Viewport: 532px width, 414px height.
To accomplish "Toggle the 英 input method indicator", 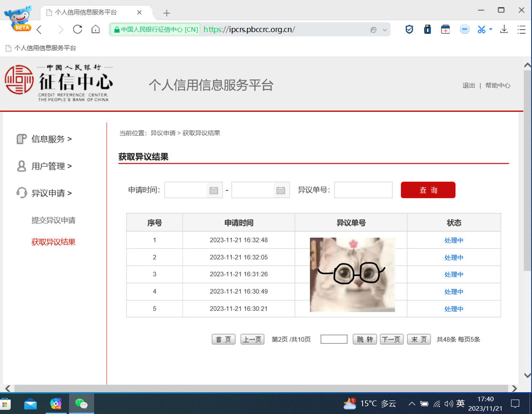I will [x=461, y=403].
